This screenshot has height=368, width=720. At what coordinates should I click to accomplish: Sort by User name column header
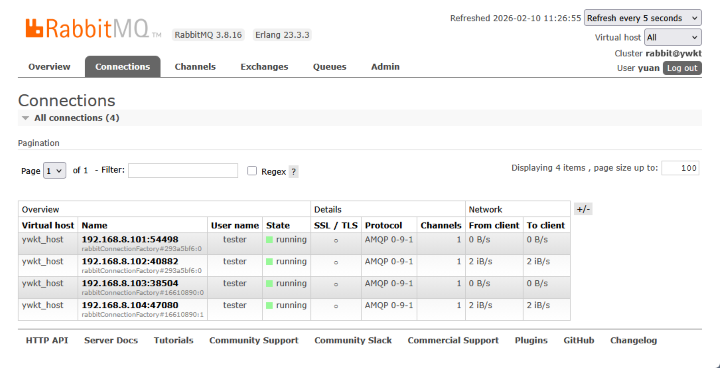pyautogui.click(x=235, y=226)
